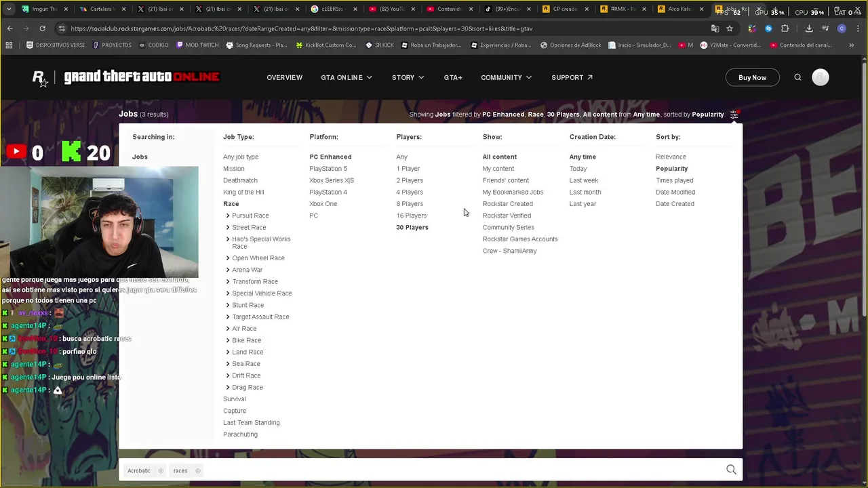The height and width of the screenshot is (488, 868).
Task: Open the Song Requests bookmark
Action: tap(256, 45)
